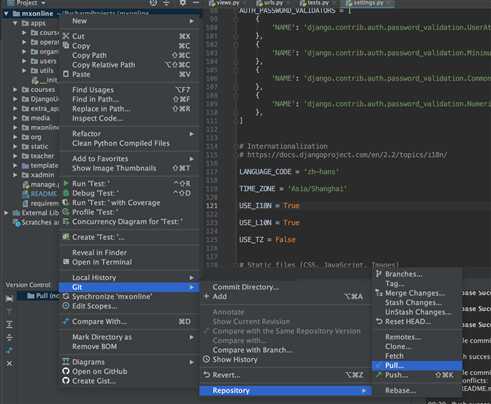Open the New submenu
Screen dimensions: 491x404
pyautogui.click(x=130, y=21)
